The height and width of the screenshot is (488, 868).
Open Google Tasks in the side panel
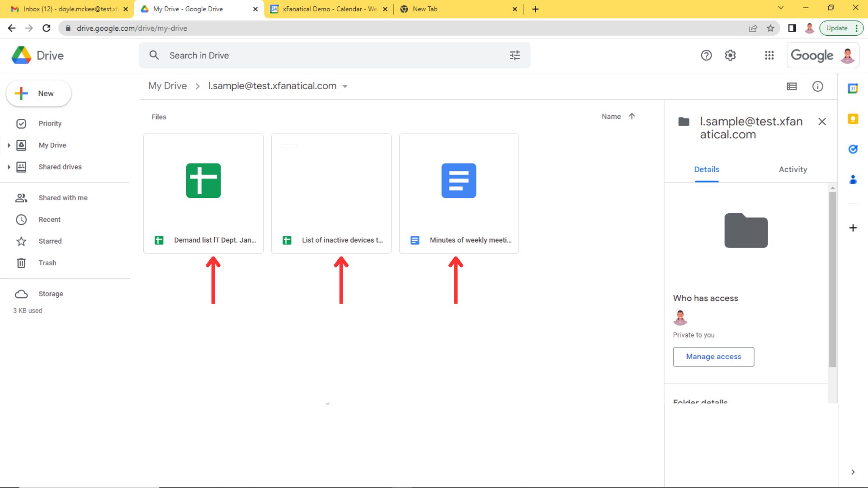coord(853,149)
